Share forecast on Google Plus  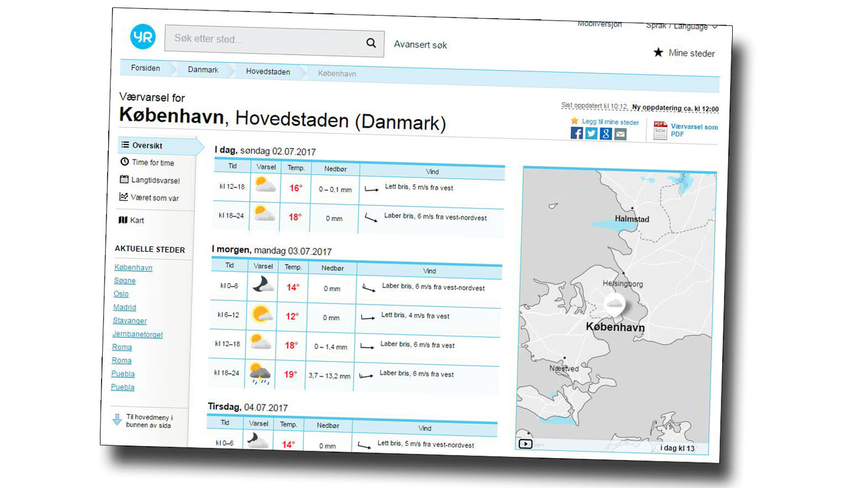point(606,134)
